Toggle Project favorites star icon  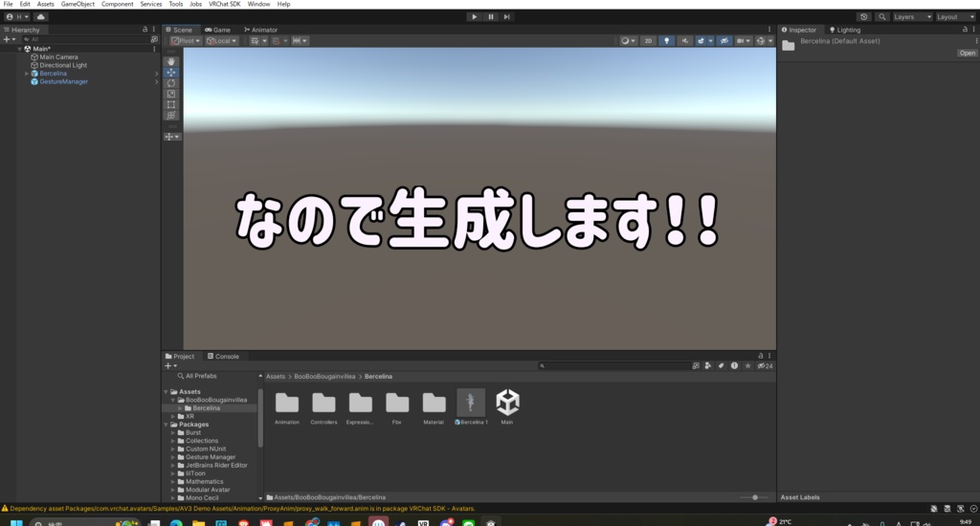point(747,366)
